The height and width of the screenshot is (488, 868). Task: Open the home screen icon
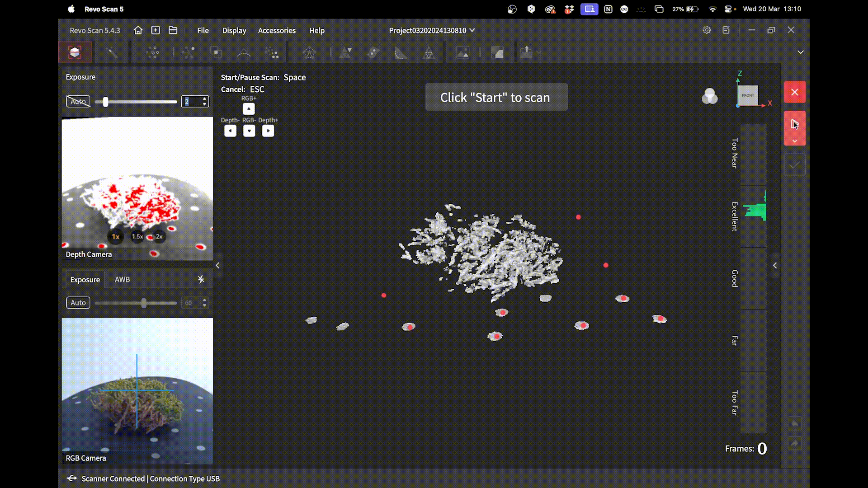point(138,30)
